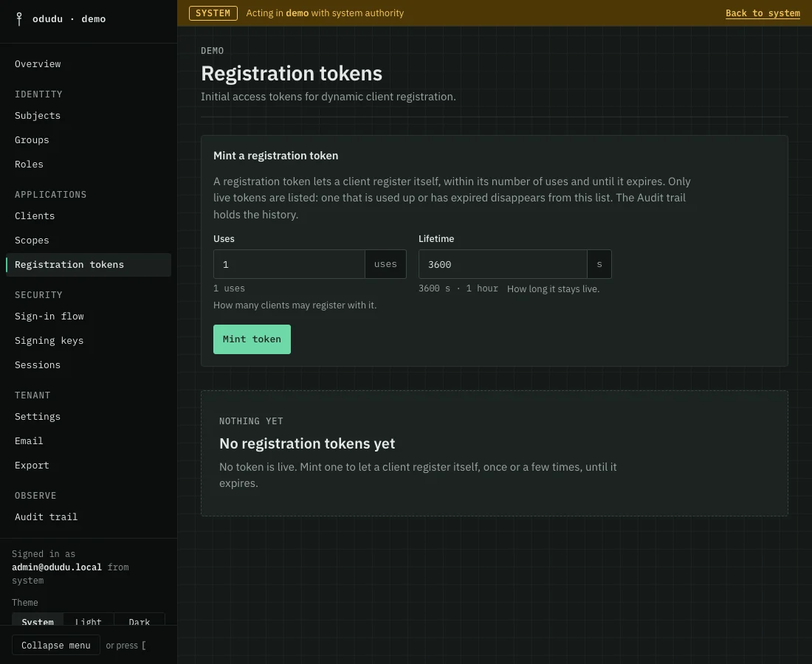The image size is (812, 664).
Task: Click the 'TENANT' section label
Action: click(x=32, y=395)
